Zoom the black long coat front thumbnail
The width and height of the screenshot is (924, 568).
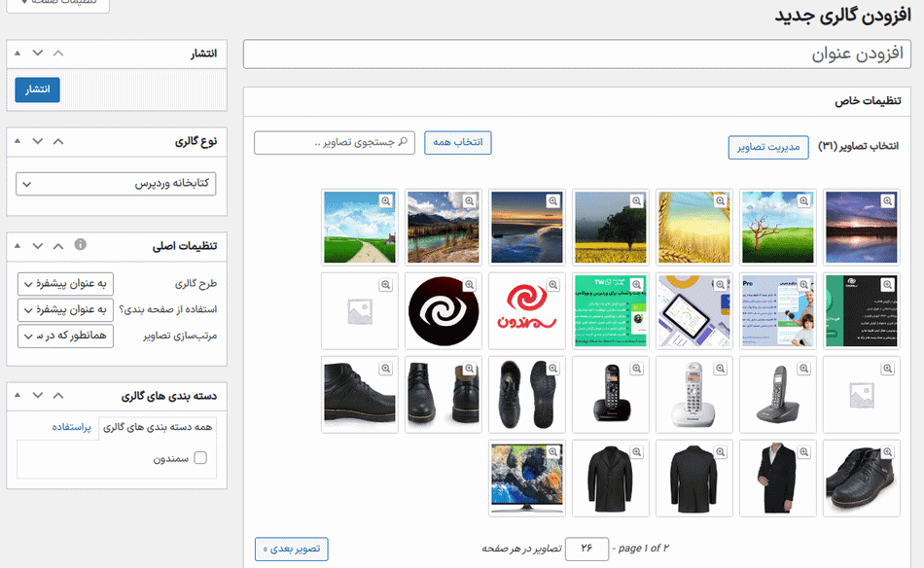point(636,452)
